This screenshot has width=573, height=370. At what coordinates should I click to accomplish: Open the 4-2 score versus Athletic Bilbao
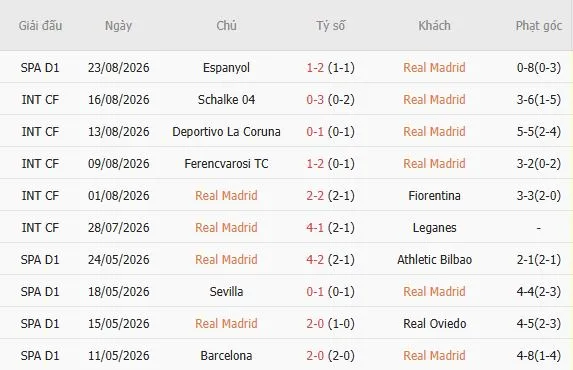pyautogui.click(x=315, y=260)
